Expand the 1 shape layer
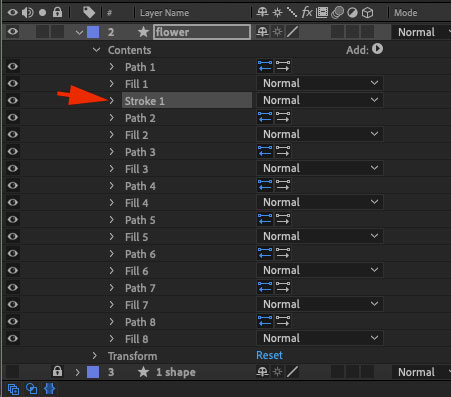Screen dimensions: 451x397 coord(77,372)
